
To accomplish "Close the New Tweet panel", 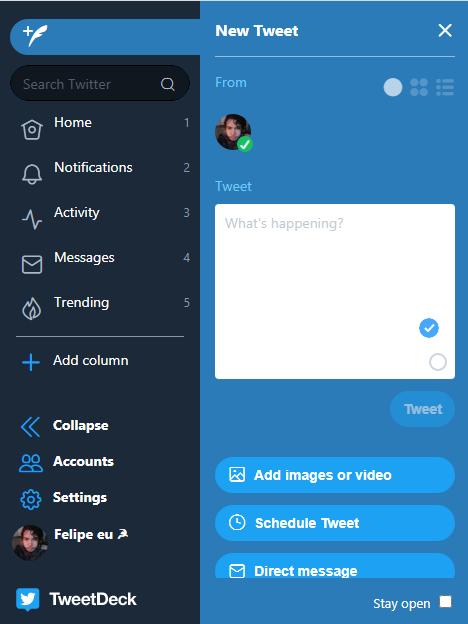I will pyautogui.click(x=445, y=30).
